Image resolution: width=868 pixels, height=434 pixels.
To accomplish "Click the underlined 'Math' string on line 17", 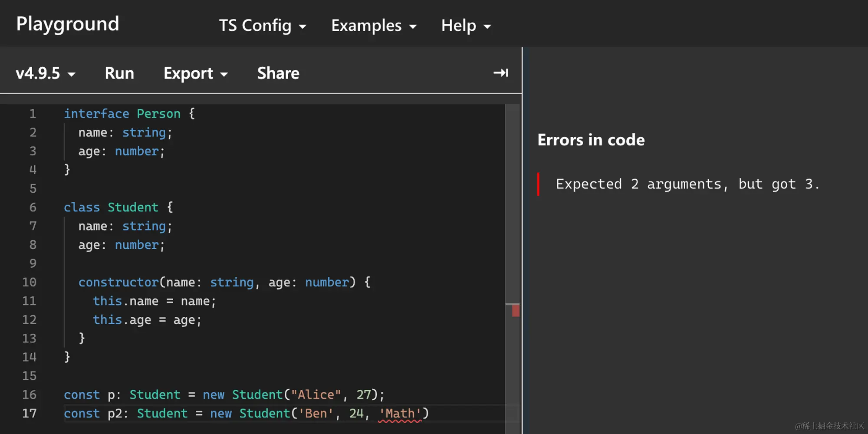I will (400, 413).
